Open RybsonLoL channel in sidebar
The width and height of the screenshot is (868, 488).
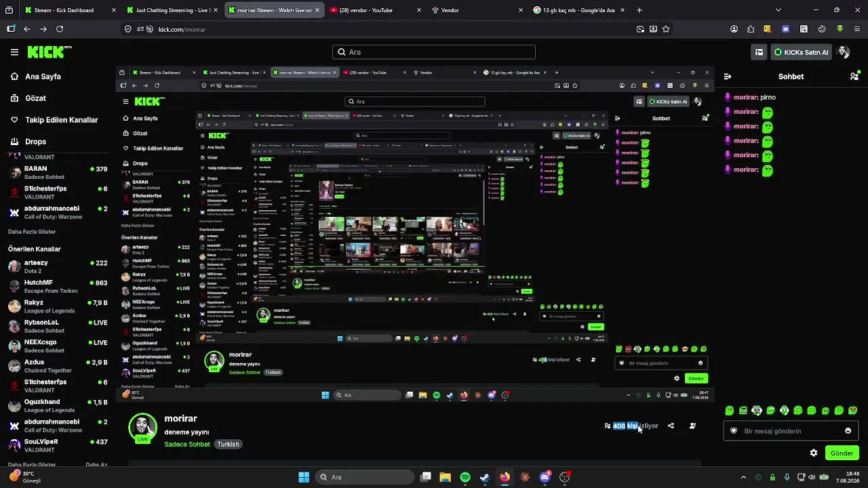[58, 326]
